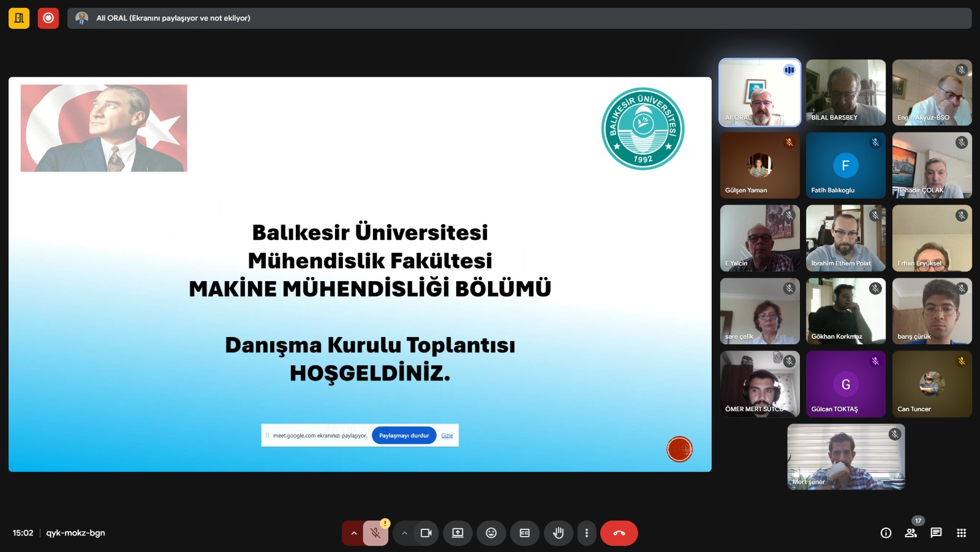
Task: Expand the audio settings arrow beside the microphone
Action: point(353,533)
